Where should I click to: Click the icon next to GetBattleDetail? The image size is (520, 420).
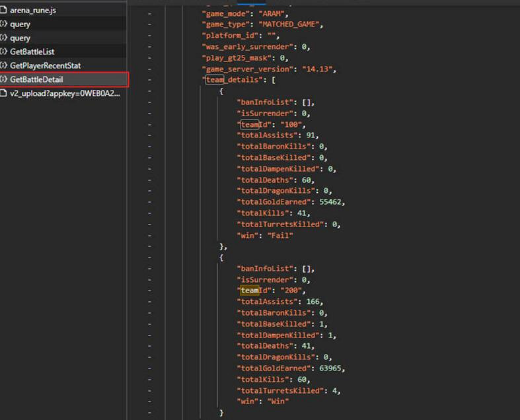pos(5,80)
